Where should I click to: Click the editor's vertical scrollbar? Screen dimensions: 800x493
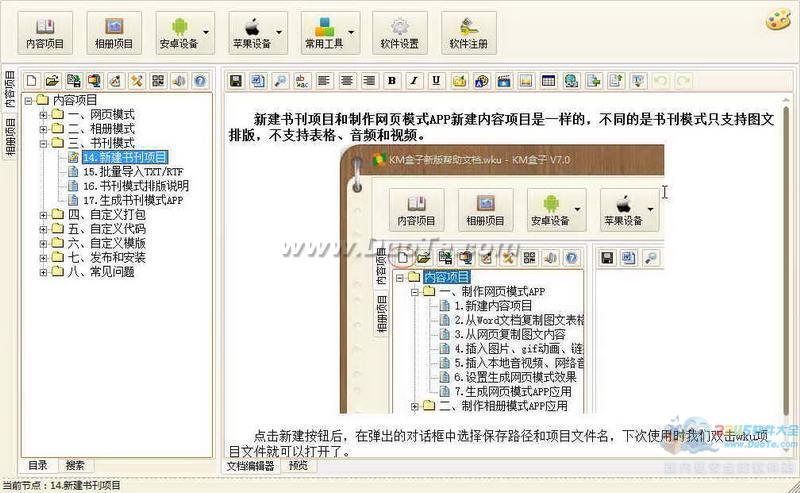[787, 260]
